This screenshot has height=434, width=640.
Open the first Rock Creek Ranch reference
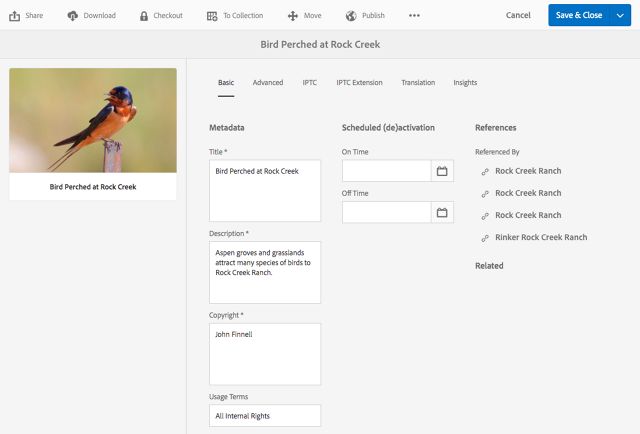pos(528,171)
